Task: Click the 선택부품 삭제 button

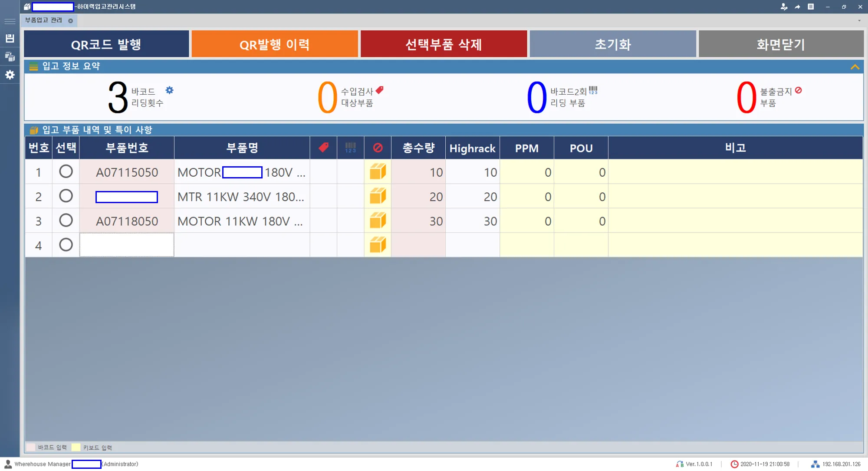Action: point(444,44)
